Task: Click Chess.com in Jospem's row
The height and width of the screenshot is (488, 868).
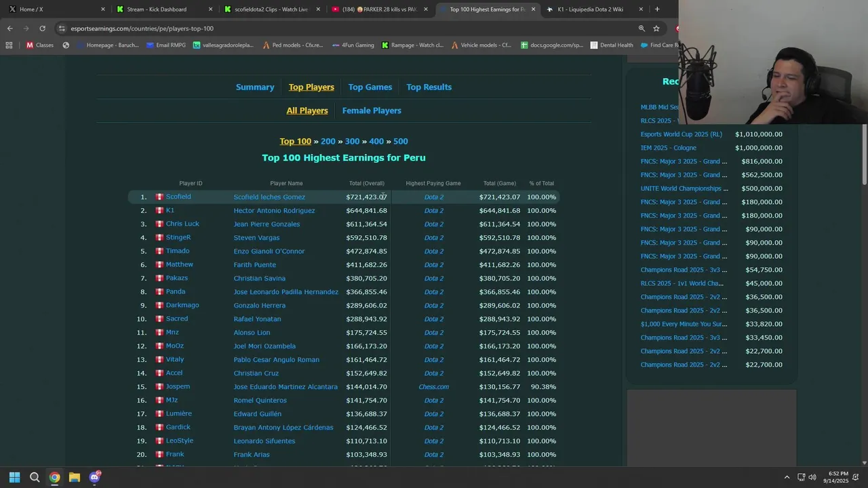Action: 433,386
